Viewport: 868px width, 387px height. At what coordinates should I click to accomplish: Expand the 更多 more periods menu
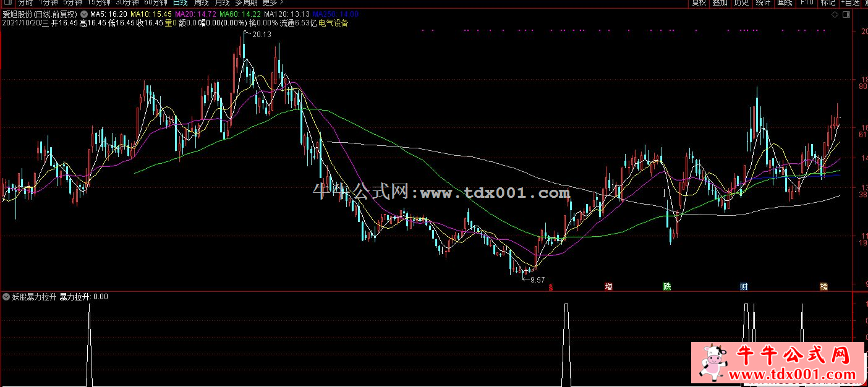coord(273,2)
